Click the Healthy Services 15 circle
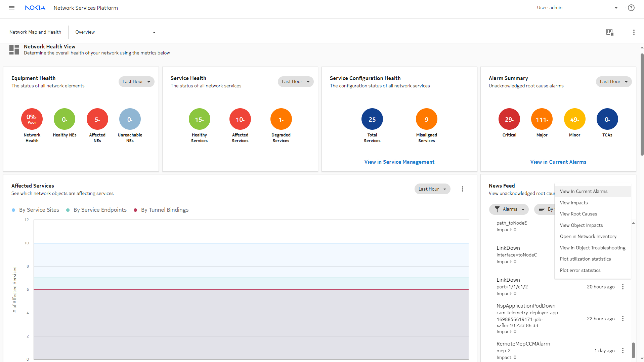 pos(200,119)
